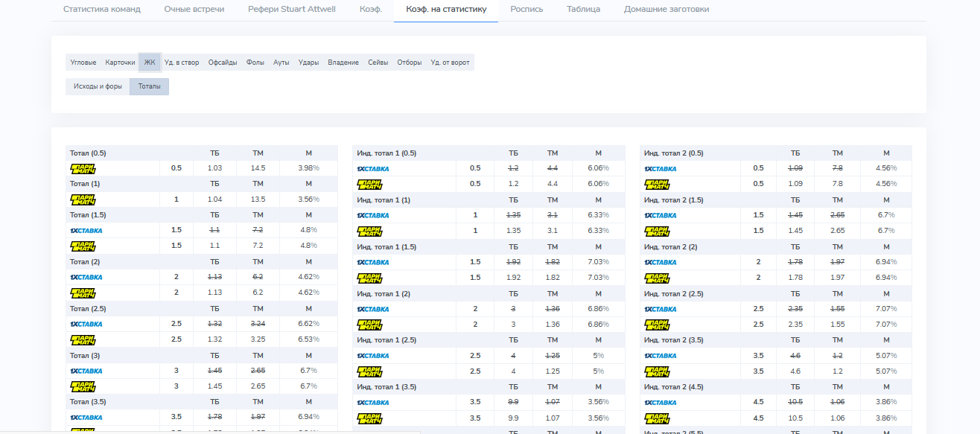Open the Рефери Stuart Attwell tab
980x434 pixels.
click(291, 10)
